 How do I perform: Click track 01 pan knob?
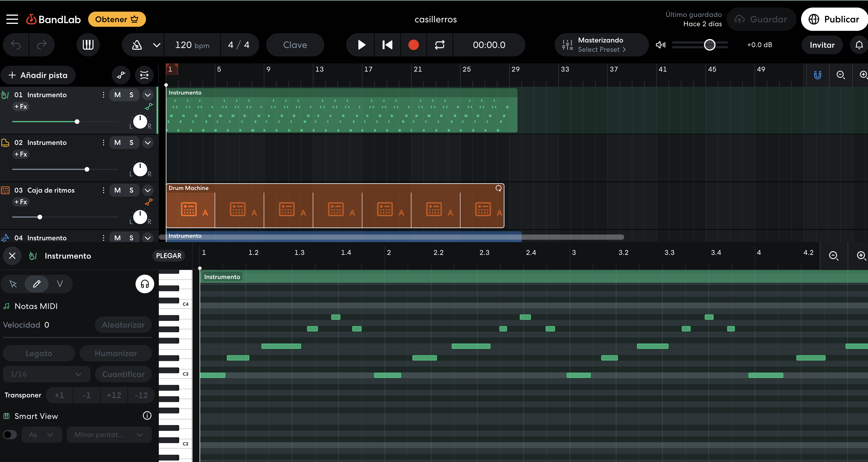coord(140,122)
